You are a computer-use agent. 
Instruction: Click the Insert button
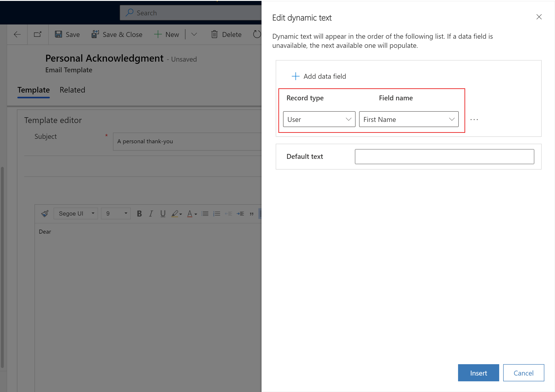pyautogui.click(x=478, y=372)
